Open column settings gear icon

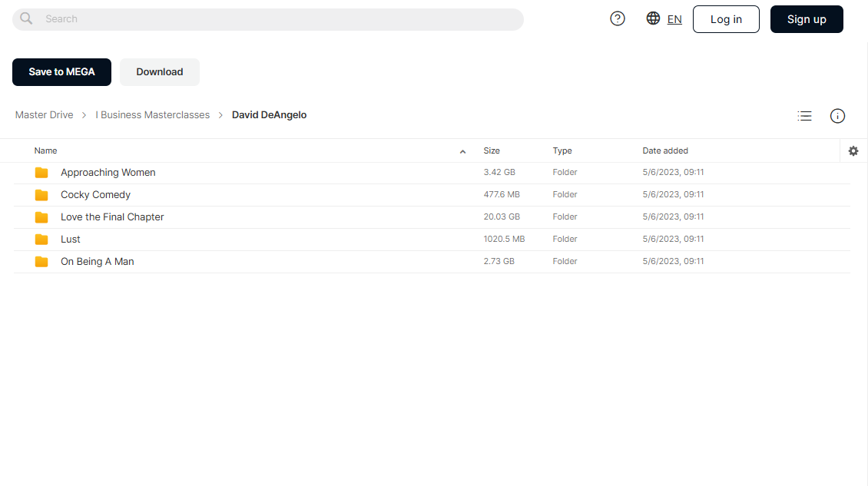[853, 150]
